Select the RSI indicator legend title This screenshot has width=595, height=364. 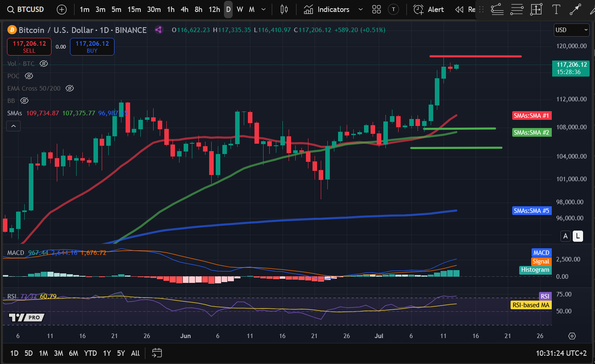tap(12, 296)
